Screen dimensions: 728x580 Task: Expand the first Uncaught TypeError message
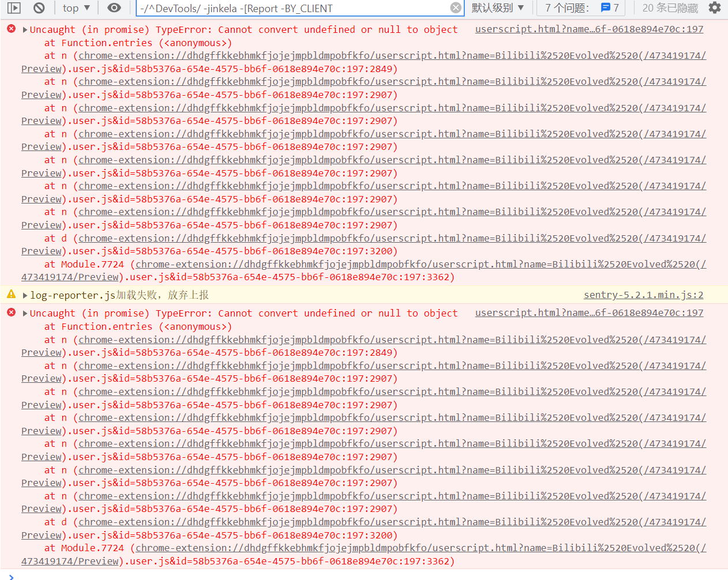[x=25, y=29]
